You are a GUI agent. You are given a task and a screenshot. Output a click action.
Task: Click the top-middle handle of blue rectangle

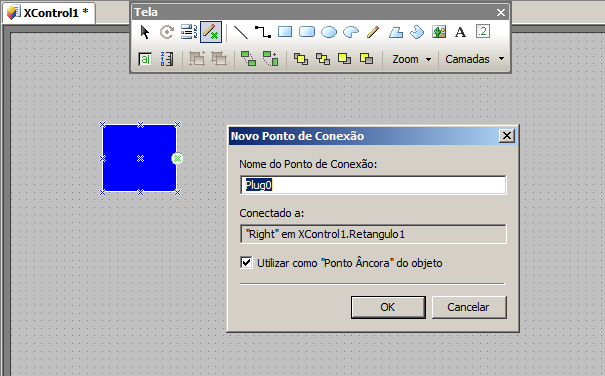[140, 124]
